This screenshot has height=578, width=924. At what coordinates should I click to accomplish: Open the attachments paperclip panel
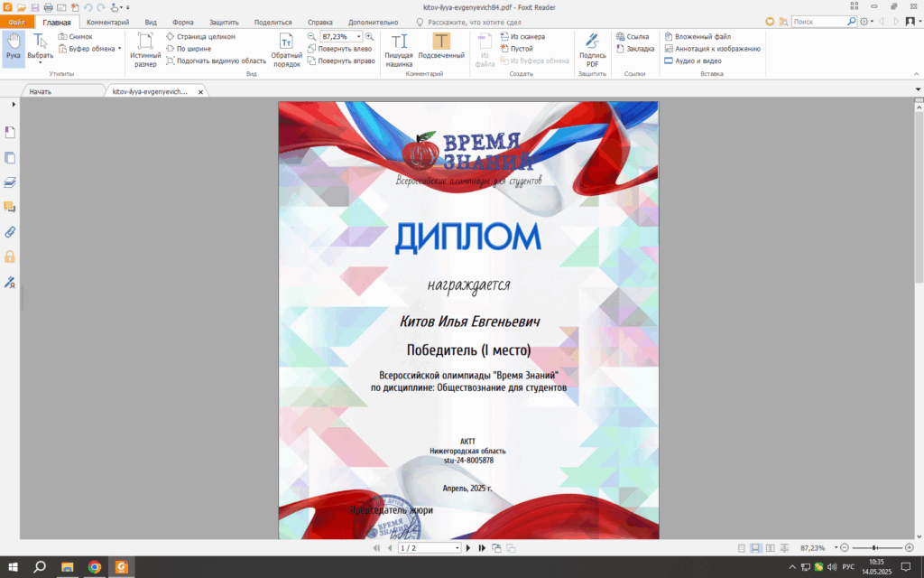pos(10,232)
